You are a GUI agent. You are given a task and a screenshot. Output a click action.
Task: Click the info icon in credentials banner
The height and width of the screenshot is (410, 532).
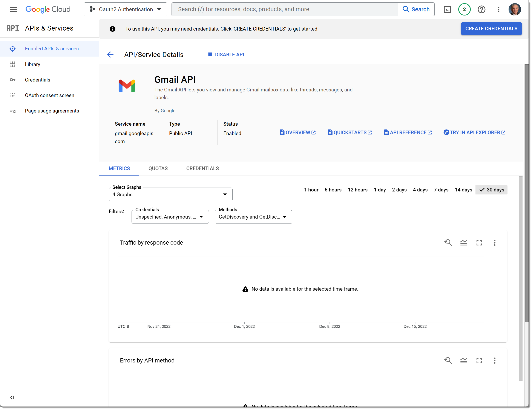click(x=112, y=29)
